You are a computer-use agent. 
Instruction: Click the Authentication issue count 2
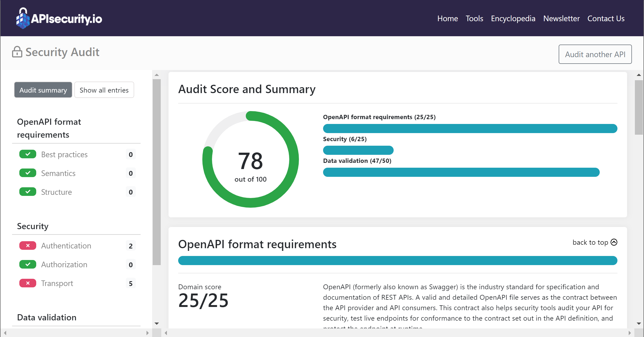pos(131,246)
